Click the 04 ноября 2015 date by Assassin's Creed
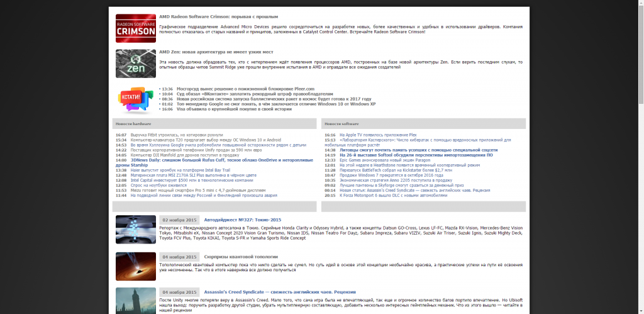Screen dimensions: 644x314 179,292
